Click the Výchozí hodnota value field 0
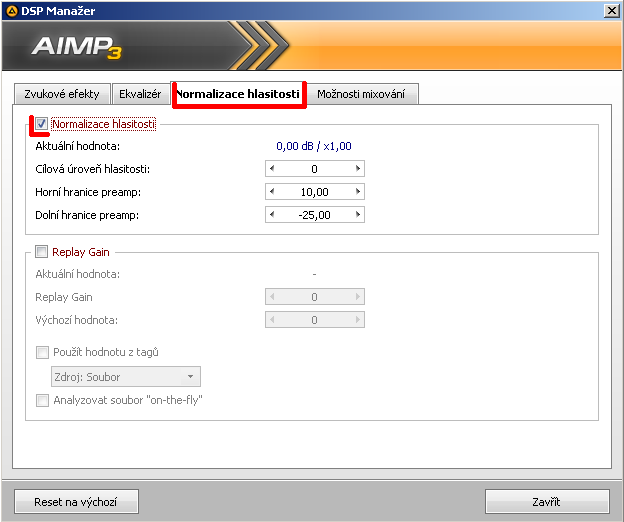This screenshot has width=624, height=522. click(314, 320)
